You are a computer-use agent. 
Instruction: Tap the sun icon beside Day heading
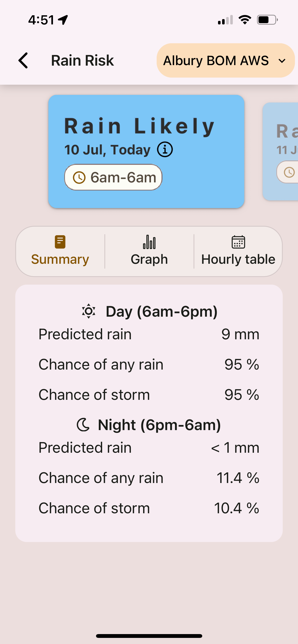[x=89, y=311]
